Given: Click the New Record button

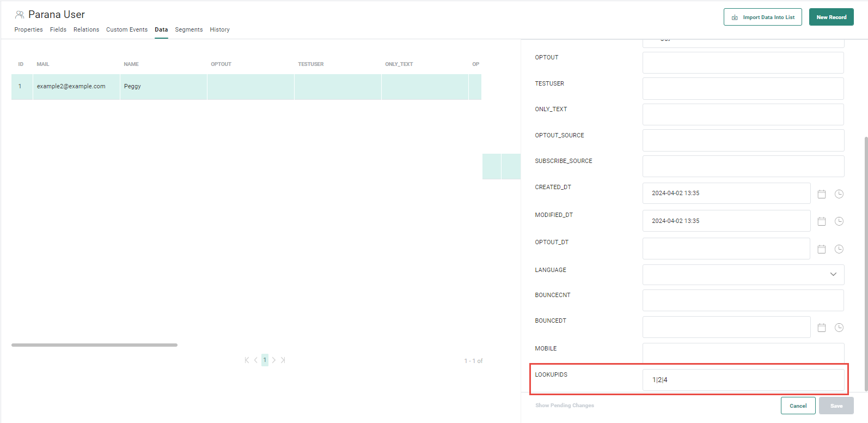Looking at the screenshot, I should click(x=831, y=17).
